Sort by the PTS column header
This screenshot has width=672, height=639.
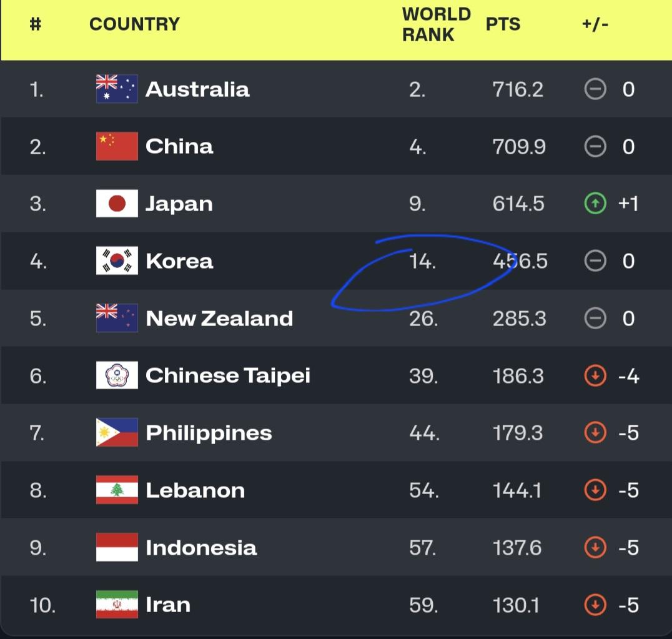click(503, 24)
